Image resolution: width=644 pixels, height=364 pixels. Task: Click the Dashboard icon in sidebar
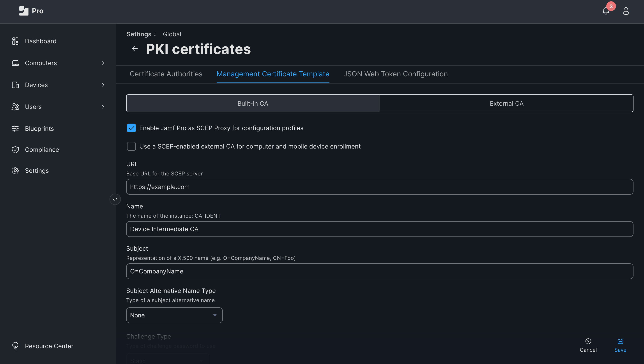[x=15, y=41]
